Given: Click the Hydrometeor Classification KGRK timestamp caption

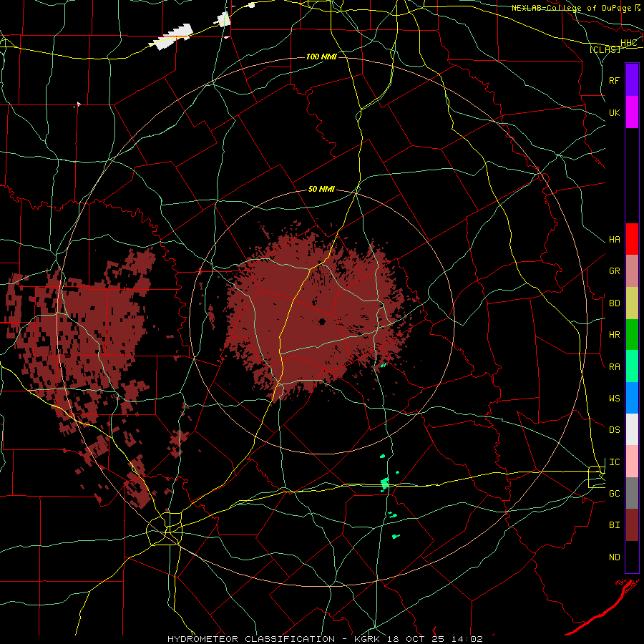Looking at the screenshot, I should click(325, 639).
